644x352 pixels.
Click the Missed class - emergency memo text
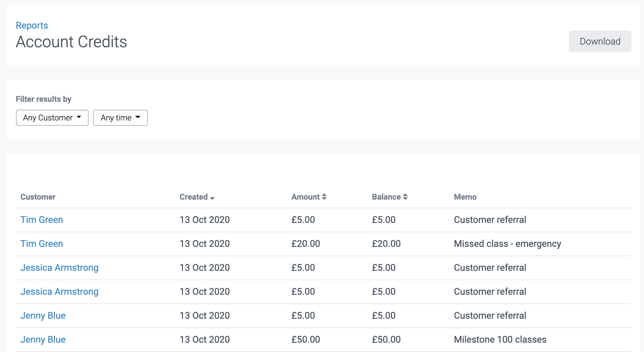507,244
